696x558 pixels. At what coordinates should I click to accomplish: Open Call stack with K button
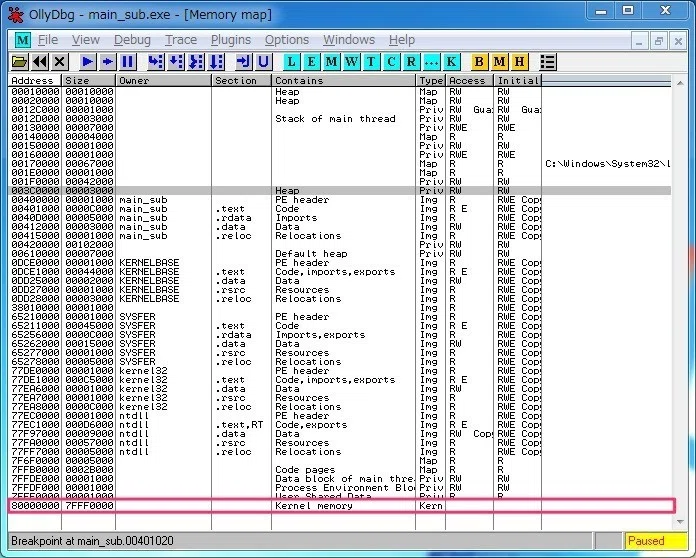451,62
